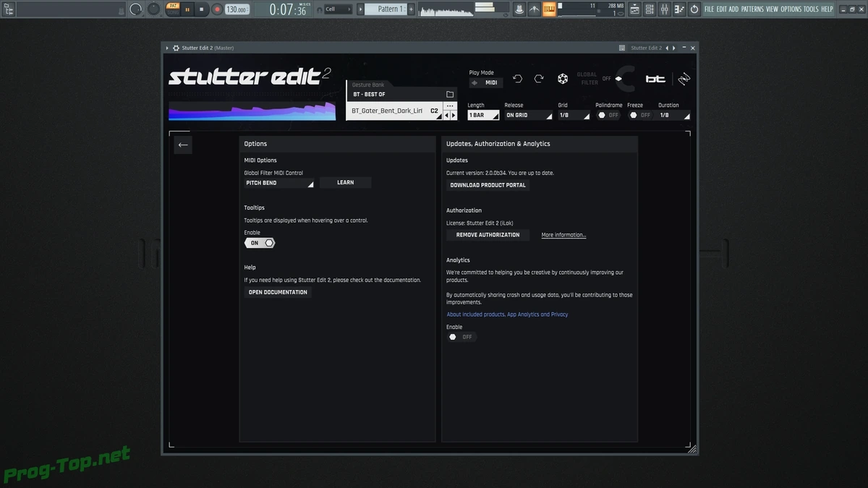Open the More information link
This screenshot has height=488, width=868.
(563, 235)
